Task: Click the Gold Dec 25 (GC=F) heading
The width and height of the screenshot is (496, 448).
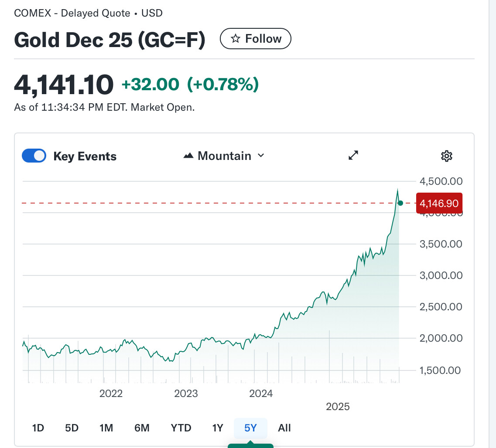Action: 109,40
